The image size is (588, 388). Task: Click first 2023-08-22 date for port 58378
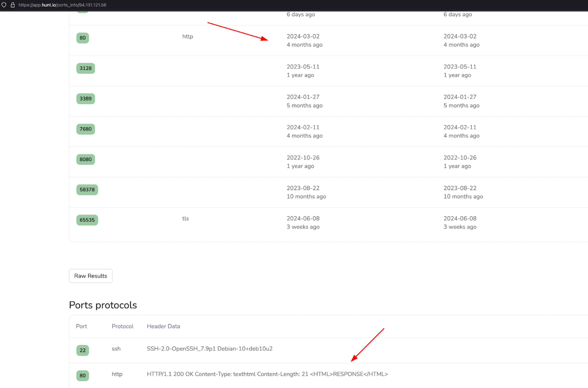(303, 188)
